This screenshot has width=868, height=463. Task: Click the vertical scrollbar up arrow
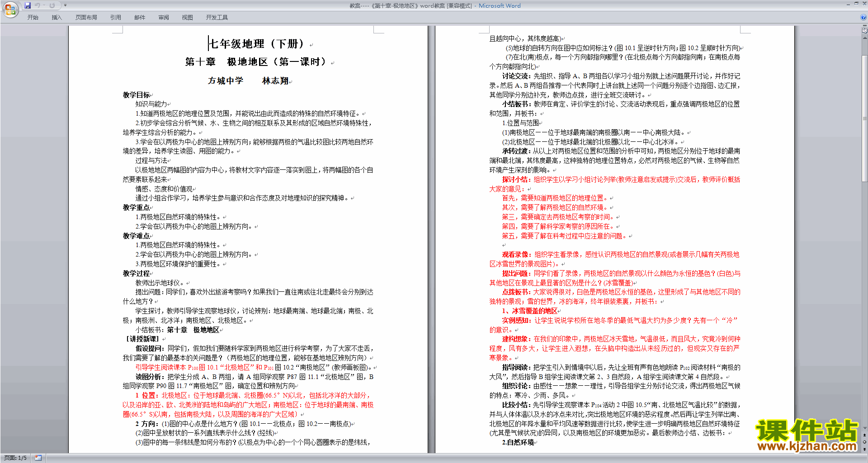[x=865, y=37]
